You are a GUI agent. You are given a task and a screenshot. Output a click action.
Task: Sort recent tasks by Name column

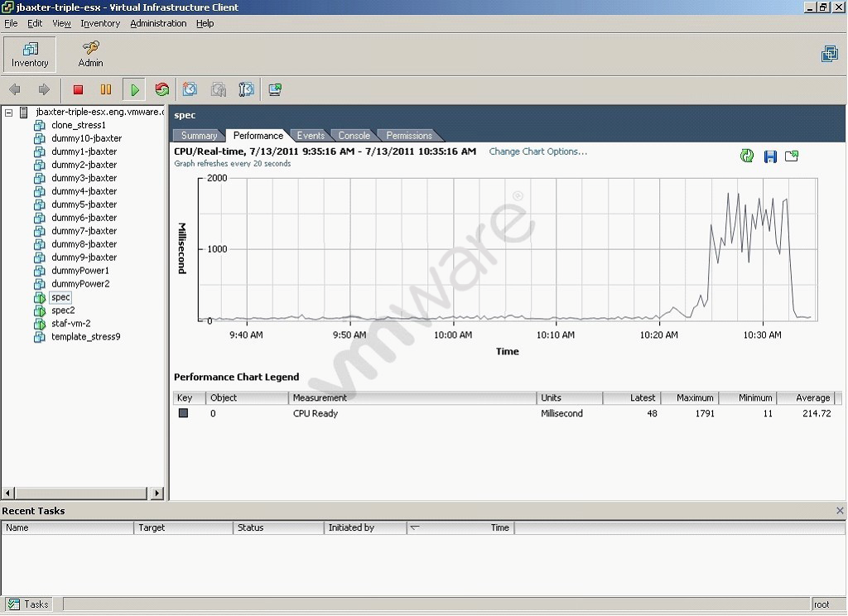coord(68,527)
